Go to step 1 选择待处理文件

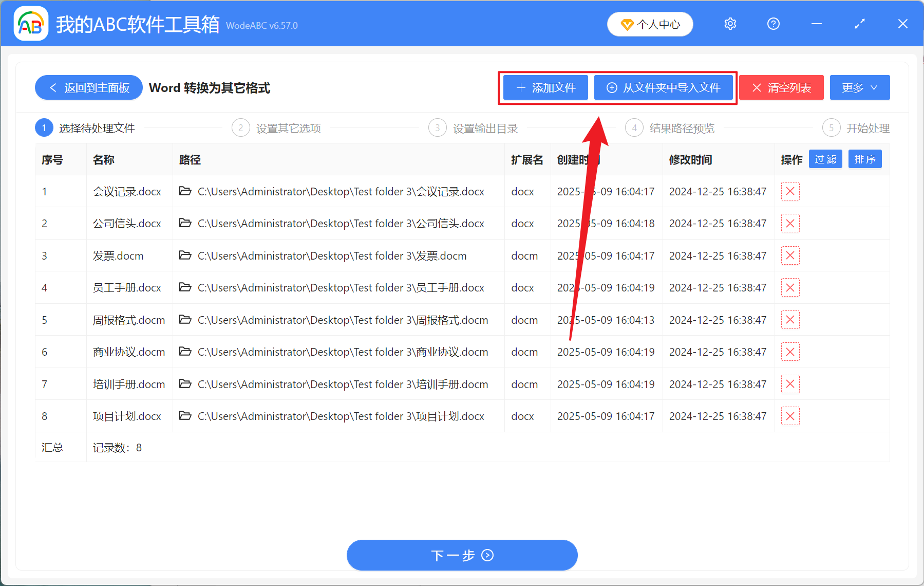85,128
